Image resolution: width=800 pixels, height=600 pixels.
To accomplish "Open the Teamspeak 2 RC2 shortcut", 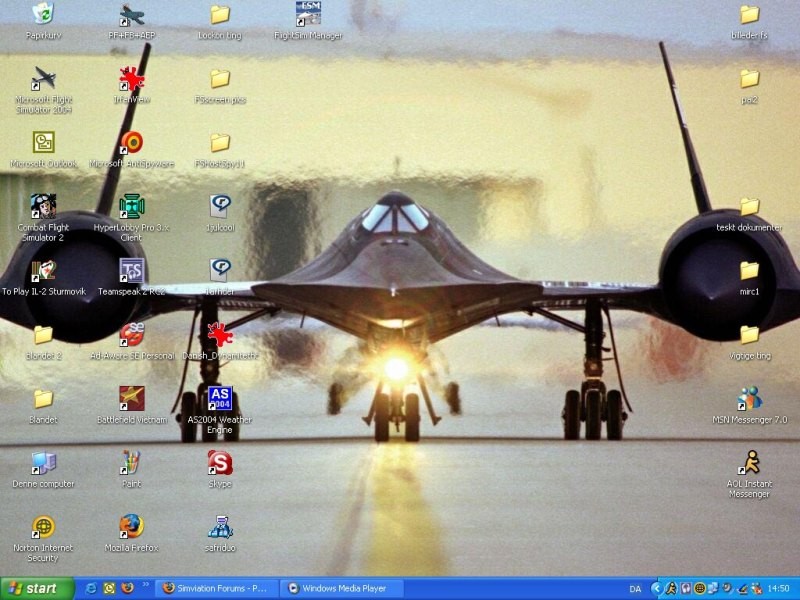I will pyautogui.click(x=131, y=271).
